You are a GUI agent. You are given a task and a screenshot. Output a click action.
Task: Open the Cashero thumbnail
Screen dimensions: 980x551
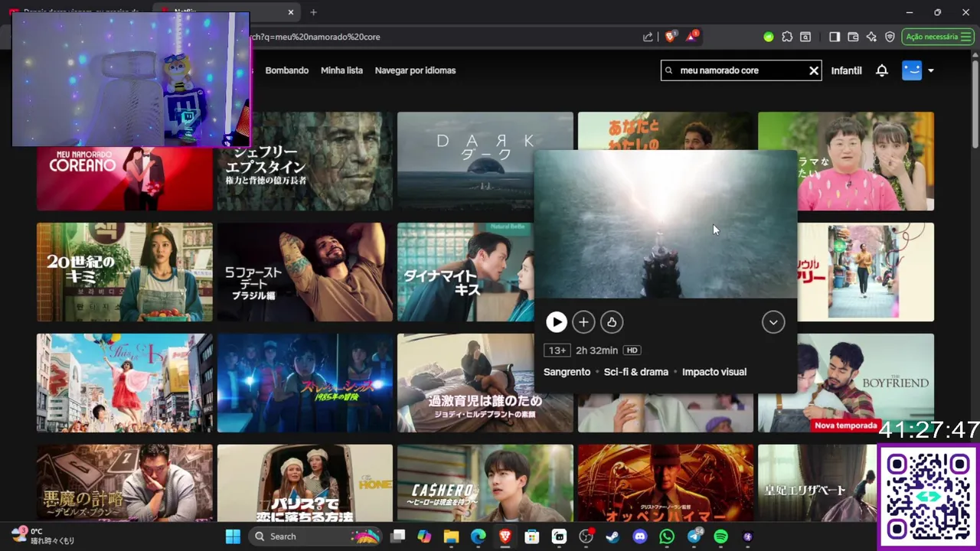pyautogui.click(x=485, y=484)
